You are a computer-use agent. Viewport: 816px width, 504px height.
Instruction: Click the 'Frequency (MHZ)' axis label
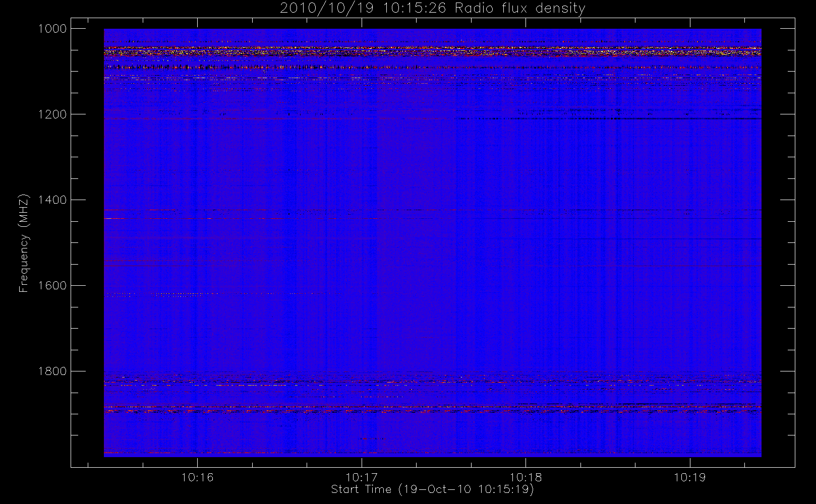click(x=24, y=243)
